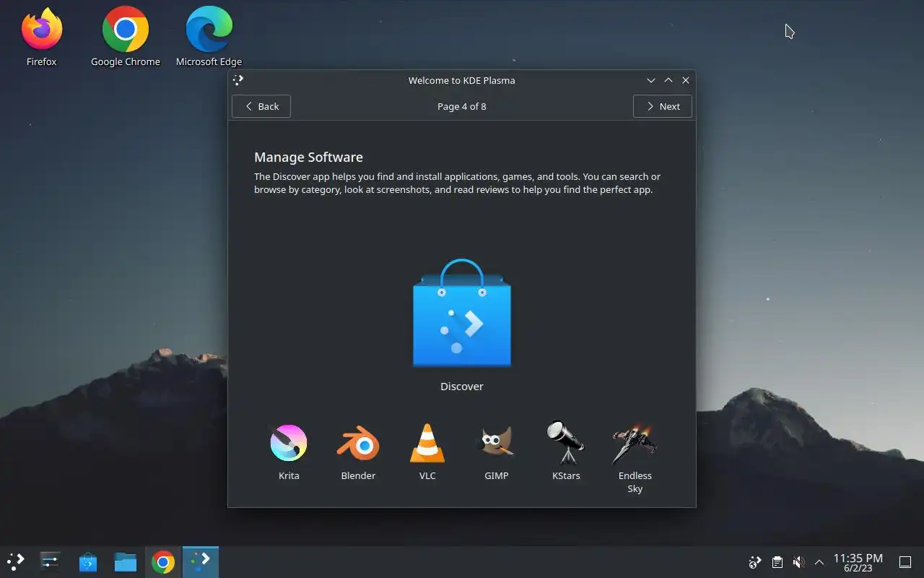Launch Discover from the taskbar

[x=88, y=561]
